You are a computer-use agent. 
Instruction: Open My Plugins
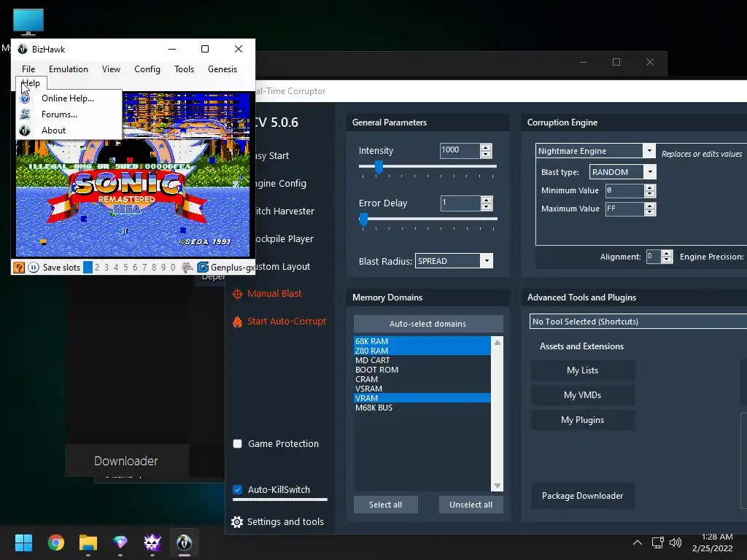(583, 420)
